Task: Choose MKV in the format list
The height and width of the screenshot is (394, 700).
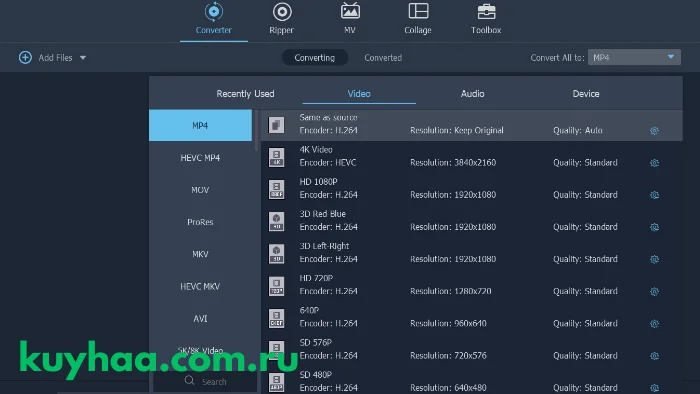Action: point(200,254)
